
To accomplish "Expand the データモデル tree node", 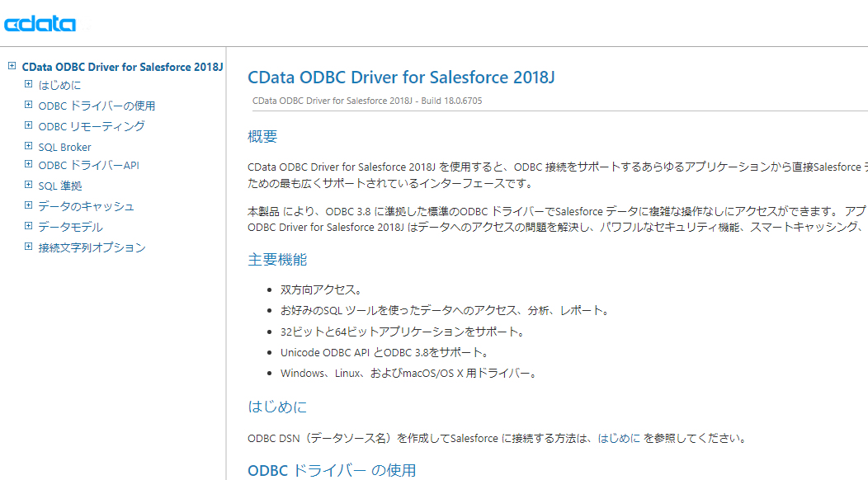I will [x=27, y=226].
